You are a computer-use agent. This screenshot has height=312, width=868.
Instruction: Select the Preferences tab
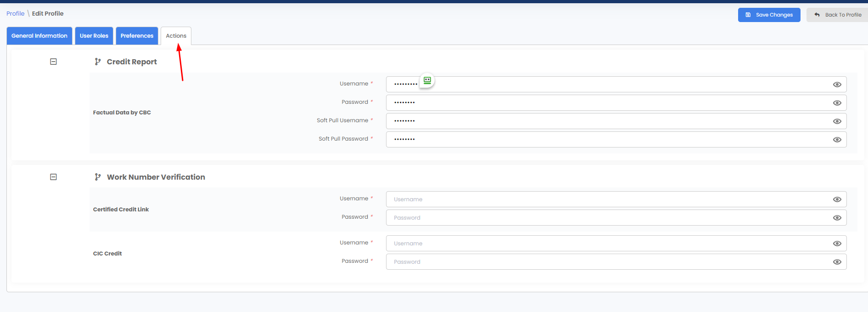(137, 36)
